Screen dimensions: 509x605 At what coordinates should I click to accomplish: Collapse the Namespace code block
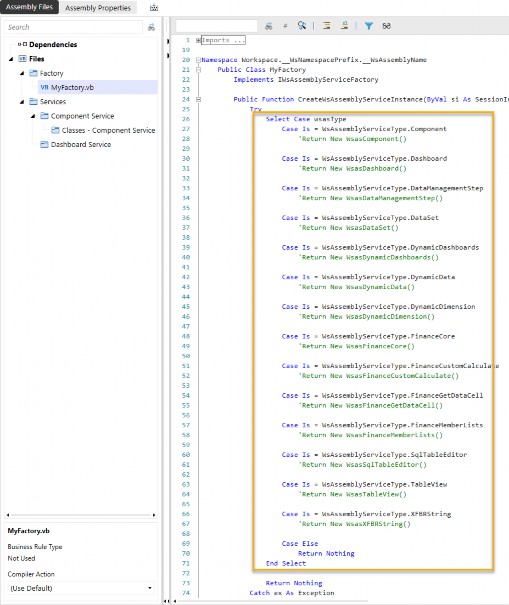coord(198,60)
